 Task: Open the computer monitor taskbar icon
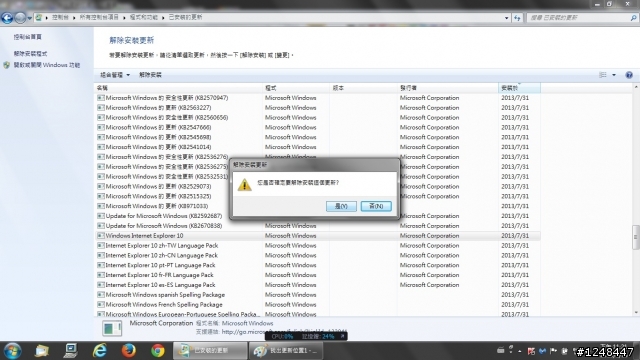point(71,351)
